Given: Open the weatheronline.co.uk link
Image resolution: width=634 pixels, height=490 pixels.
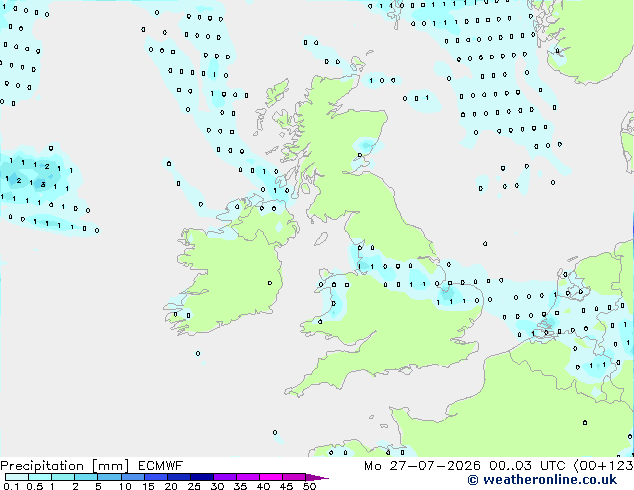Looking at the screenshot, I should tap(550, 480).
